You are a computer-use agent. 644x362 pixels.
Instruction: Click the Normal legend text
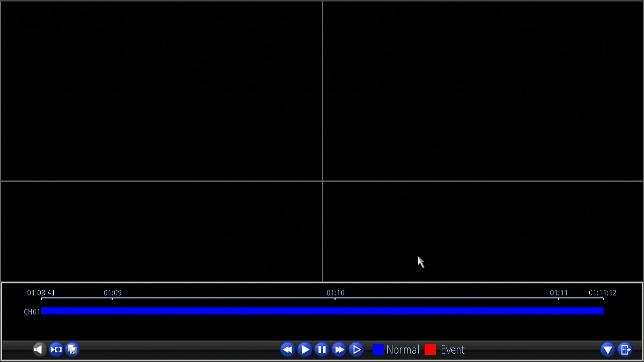403,350
